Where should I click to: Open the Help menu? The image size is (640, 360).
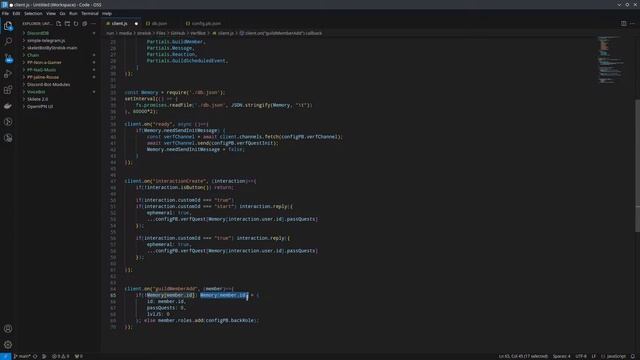107,13
